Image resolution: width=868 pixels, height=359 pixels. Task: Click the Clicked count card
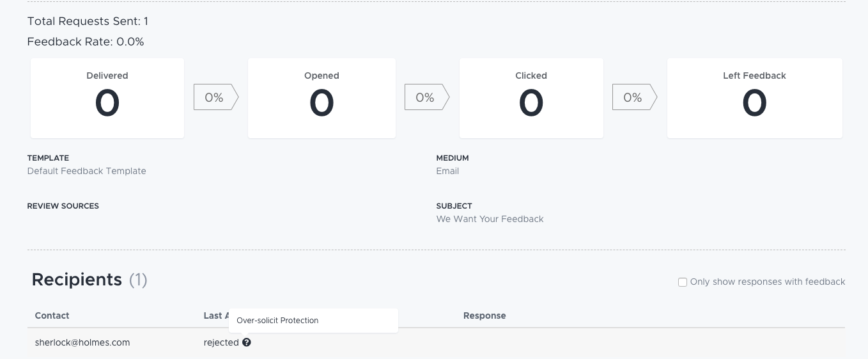[x=531, y=98]
